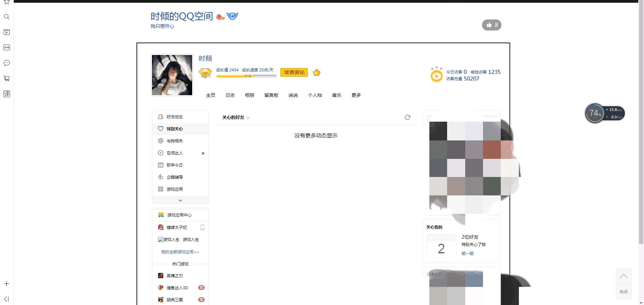Click the growth progress bar at 61%
This screenshot has width=644, height=305.
[247, 76]
